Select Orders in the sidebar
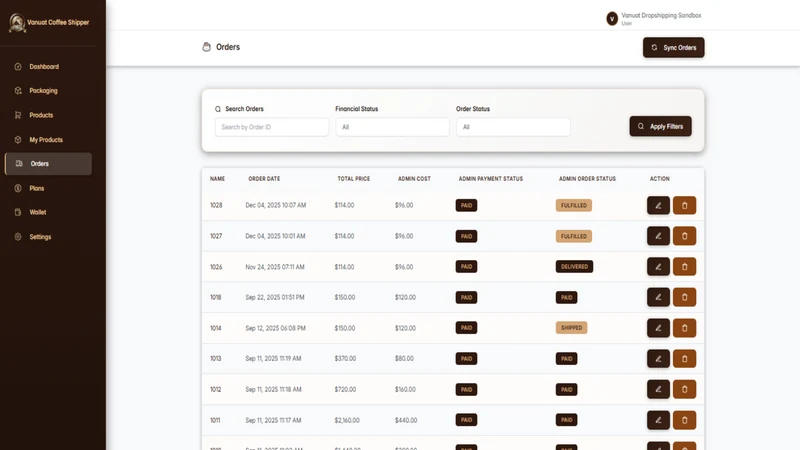The width and height of the screenshot is (800, 450). [x=48, y=164]
